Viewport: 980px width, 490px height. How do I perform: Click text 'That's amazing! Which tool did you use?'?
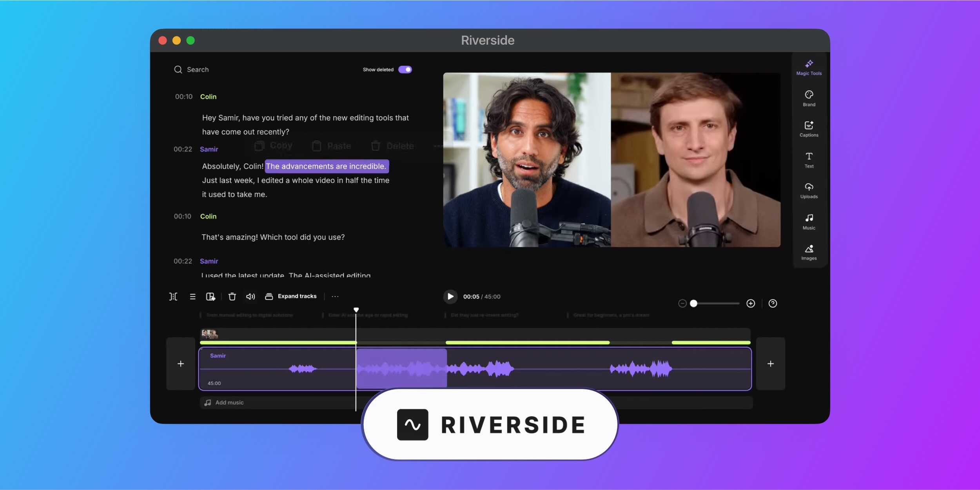[273, 237]
